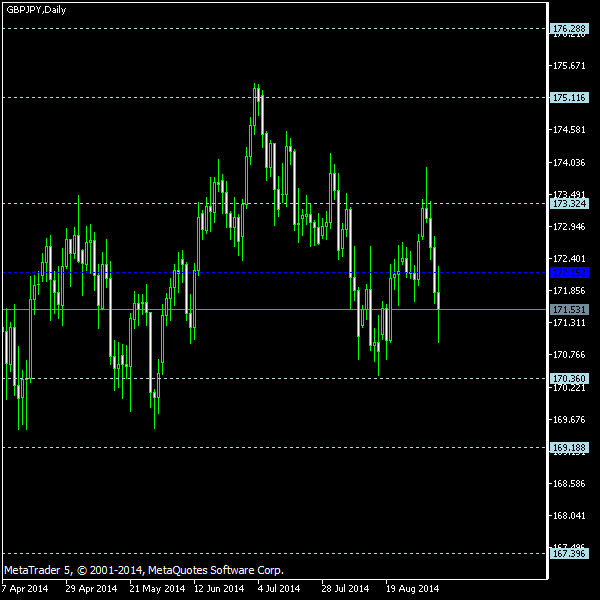Click the 175.671 price axis value
600x600 pixels.
tap(569, 66)
